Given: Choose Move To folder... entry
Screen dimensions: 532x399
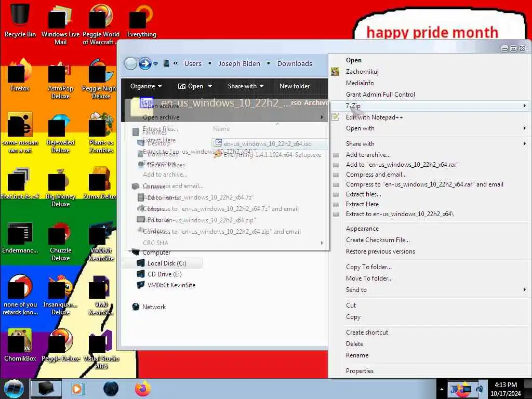Looking at the screenshot, I should tap(369, 278).
